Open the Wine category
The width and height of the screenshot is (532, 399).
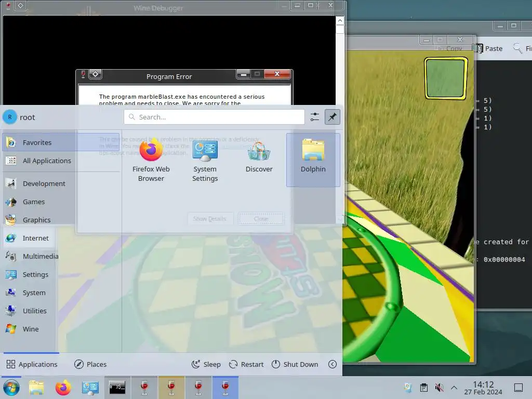point(61,329)
